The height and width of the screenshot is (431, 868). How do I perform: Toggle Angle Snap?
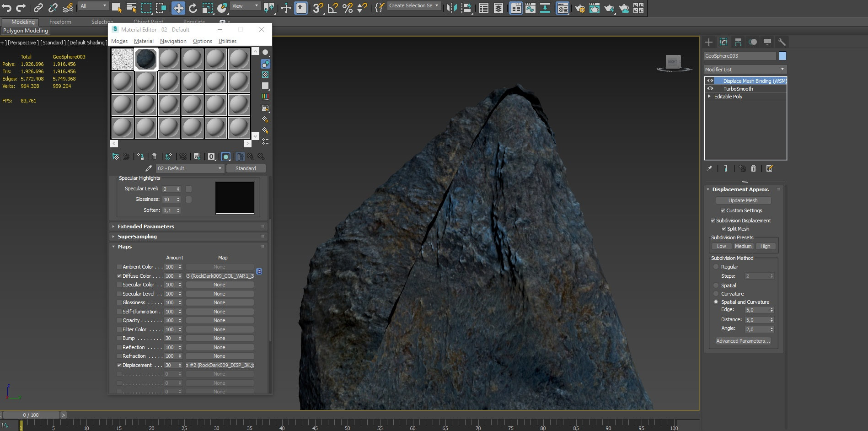pyautogui.click(x=333, y=7)
